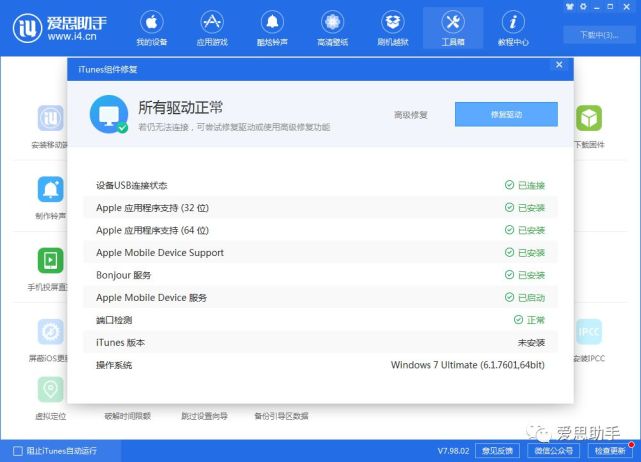Toggle 阻止iTunes自动运行 checkbox
This screenshot has width=641, height=462.
[x=18, y=451]
